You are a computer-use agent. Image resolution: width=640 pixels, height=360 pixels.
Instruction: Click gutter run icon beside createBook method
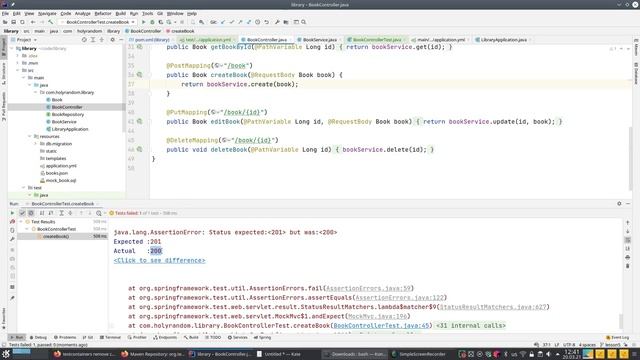tap(140, 75)
